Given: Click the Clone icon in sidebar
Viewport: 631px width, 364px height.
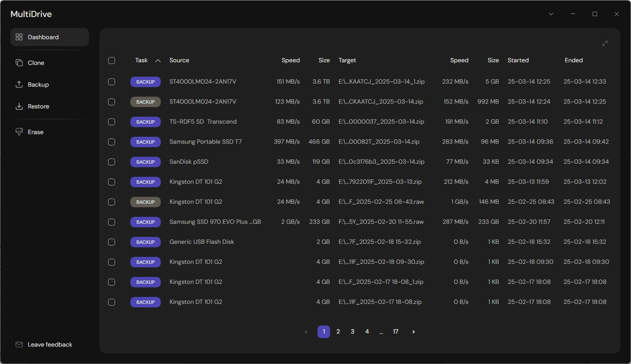Looking at the screenshot, I should pos(19,63).
